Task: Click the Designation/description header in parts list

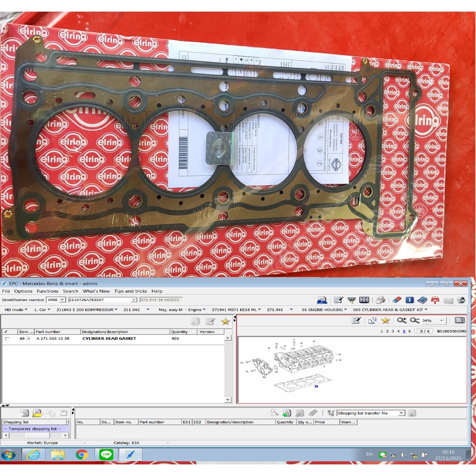Action: point(125,332)
